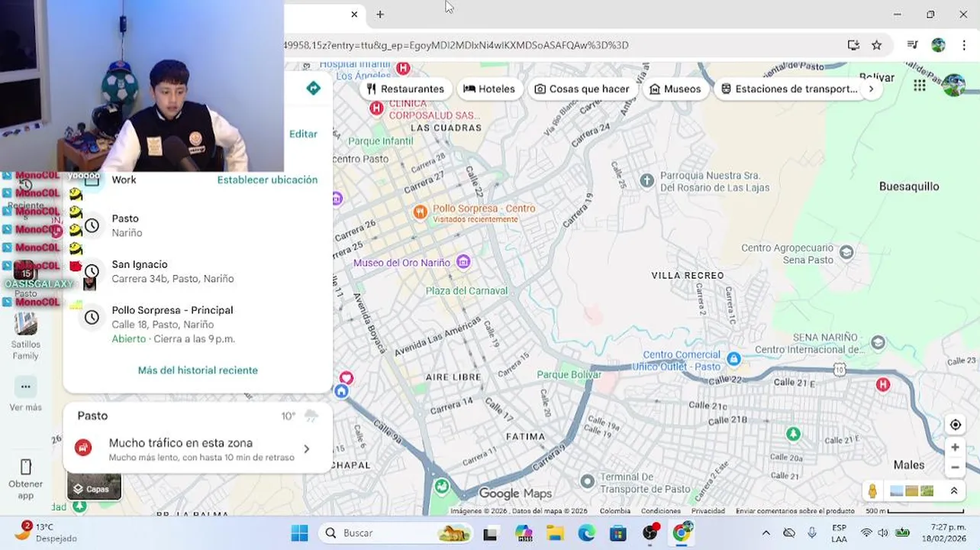Zoom in with the plus button

(955, 448)
